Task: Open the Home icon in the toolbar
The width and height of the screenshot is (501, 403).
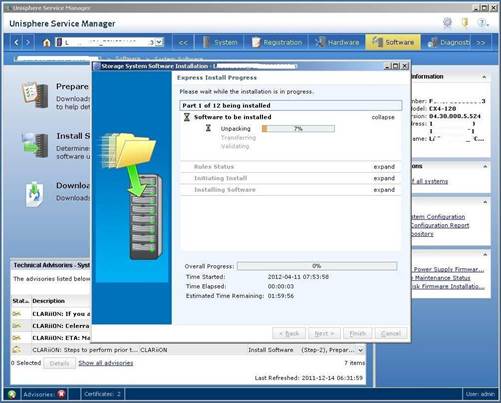Action: [47, 42]
